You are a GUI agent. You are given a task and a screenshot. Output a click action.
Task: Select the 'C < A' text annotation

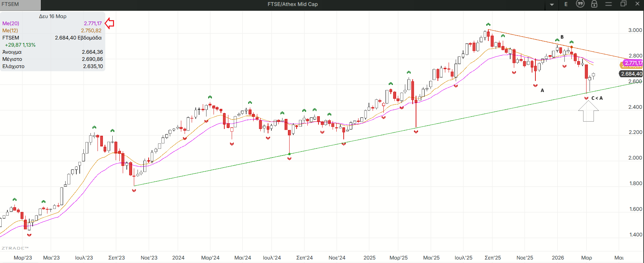click(x=597, y=98)
